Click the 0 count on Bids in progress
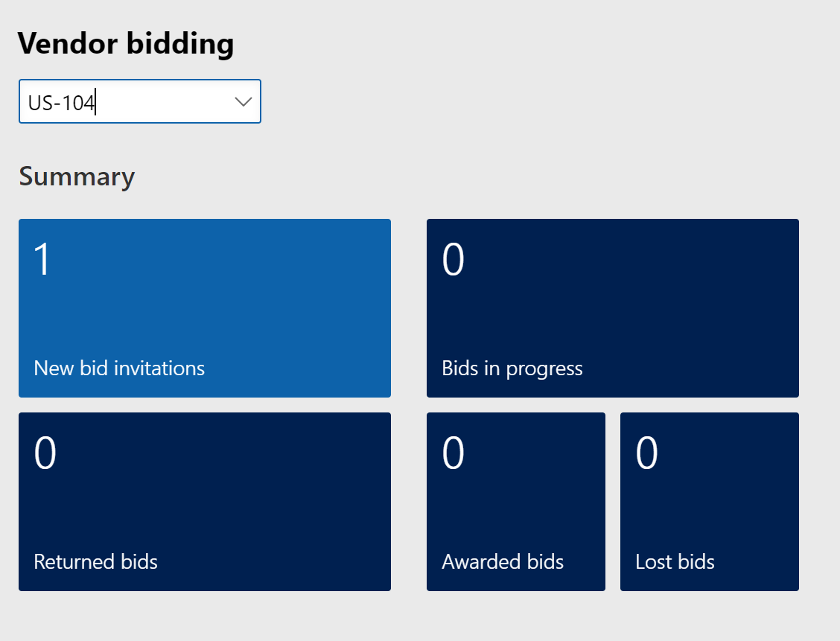 tap(453, 260)
